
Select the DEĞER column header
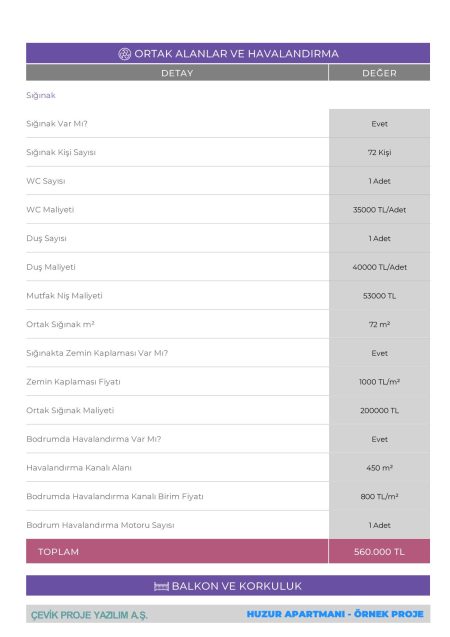[x=379, y=73]
